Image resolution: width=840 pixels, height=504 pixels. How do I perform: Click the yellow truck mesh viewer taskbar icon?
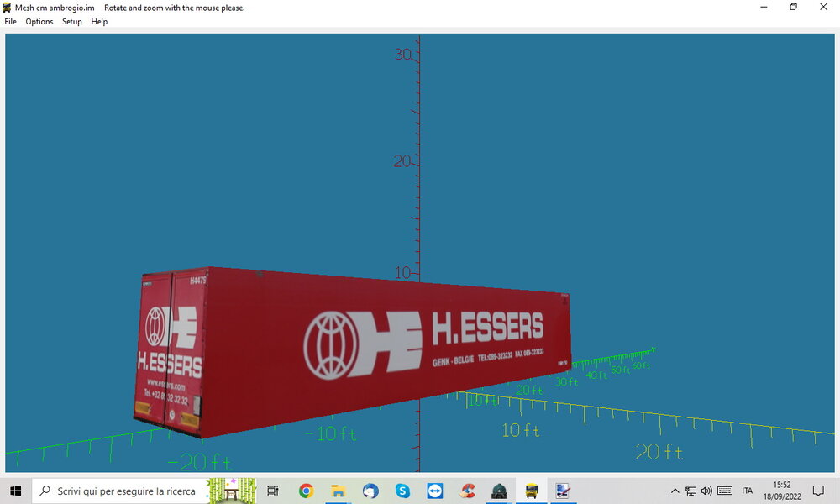click(532, 491)
